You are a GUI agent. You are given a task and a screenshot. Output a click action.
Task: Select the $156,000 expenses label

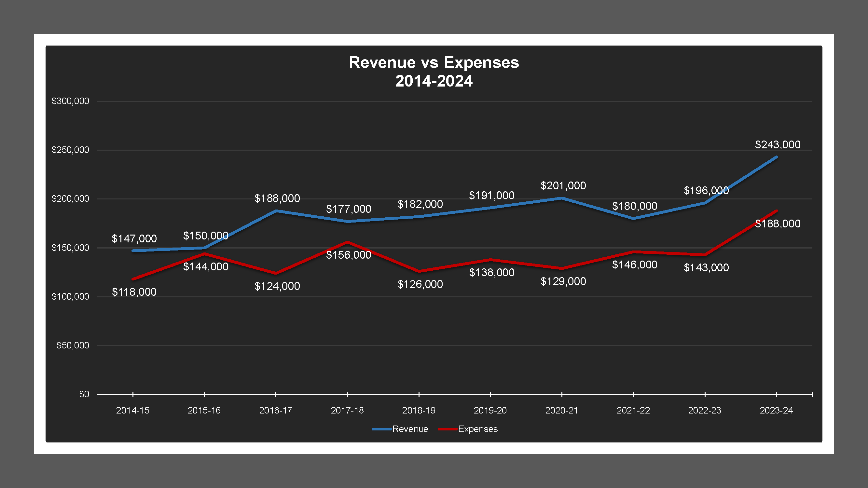coord(349,255)
